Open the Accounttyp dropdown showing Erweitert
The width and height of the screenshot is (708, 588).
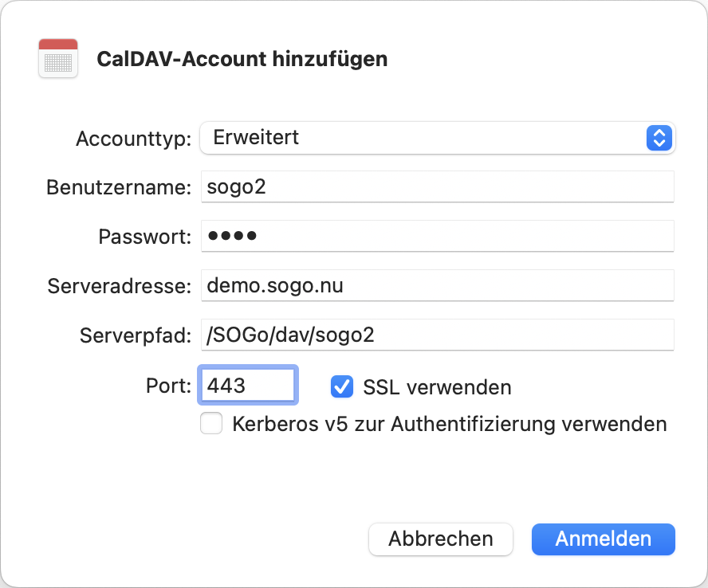(x=423, y=138)
